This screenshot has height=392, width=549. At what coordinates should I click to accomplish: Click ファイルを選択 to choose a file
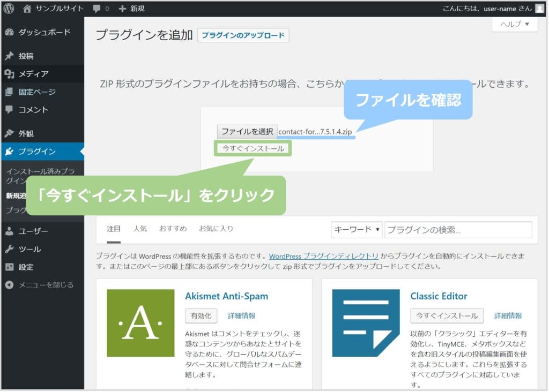click(x=247, y=132)
